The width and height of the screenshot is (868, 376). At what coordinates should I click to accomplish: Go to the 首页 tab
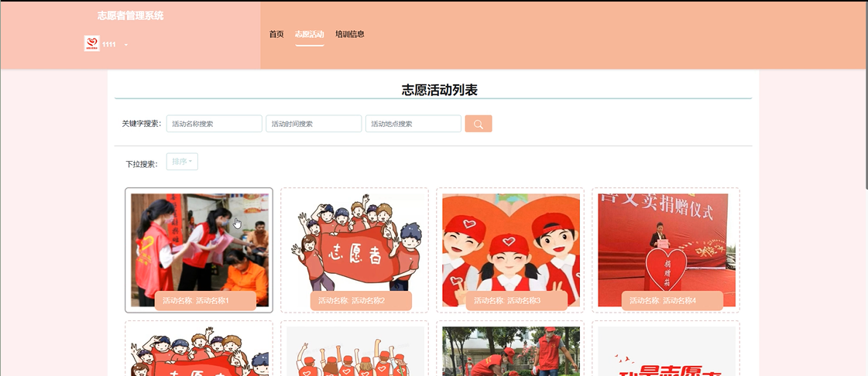pos(276,34)
